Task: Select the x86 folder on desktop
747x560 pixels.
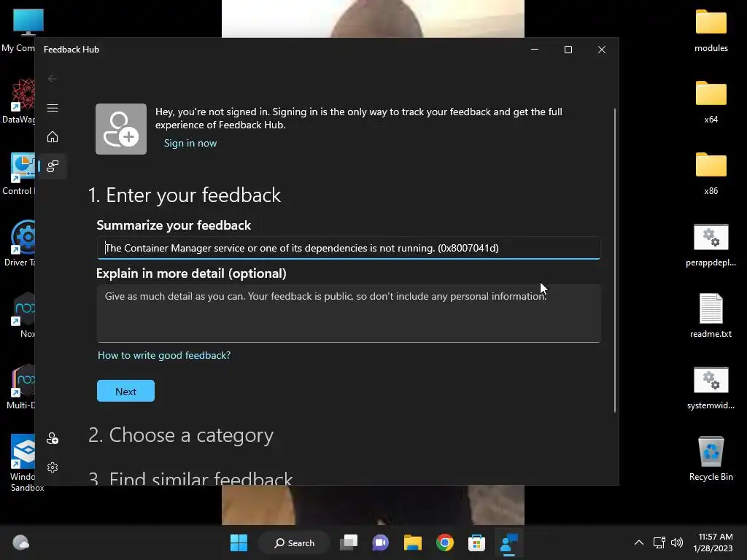Action: pyautogui.click(x=711, y=174)
